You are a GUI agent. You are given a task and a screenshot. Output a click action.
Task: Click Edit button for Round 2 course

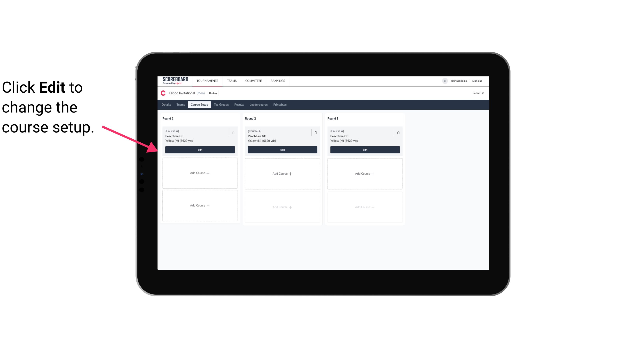282,149
